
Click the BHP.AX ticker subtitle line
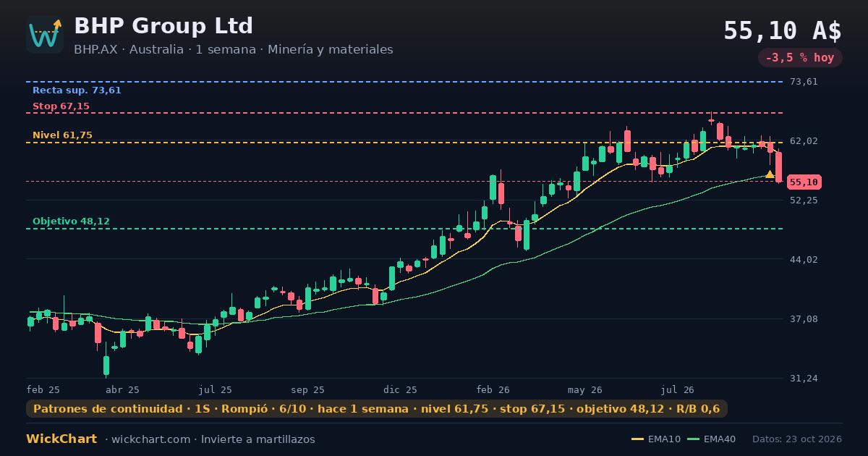[234, 50]
